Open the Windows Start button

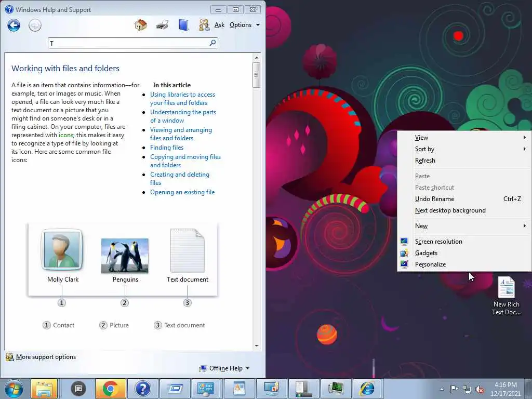pyautogui.click(x=14, y=389)
